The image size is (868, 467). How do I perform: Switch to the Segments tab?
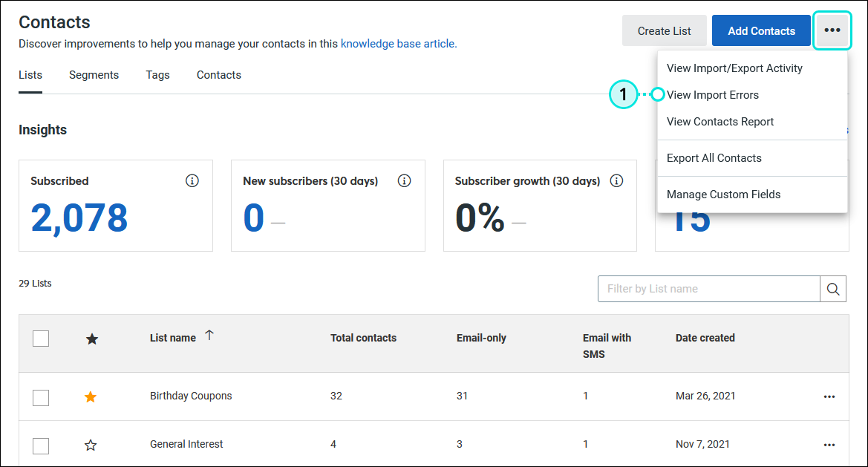[x=94, y=75]
